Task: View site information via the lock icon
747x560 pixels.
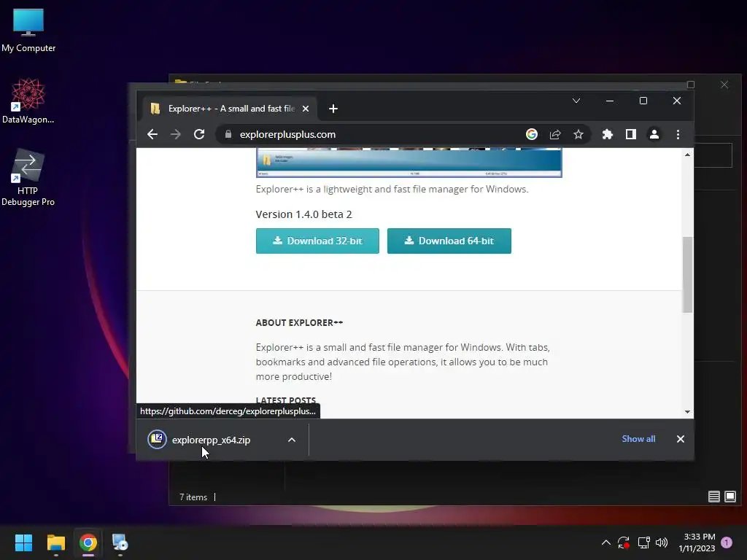Action: (x=228, y=135)
